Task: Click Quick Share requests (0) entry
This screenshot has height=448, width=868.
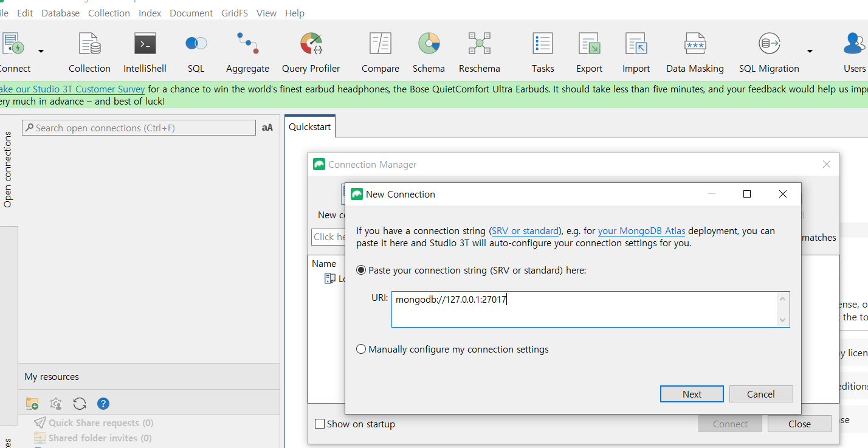Action: click(101, 422)
